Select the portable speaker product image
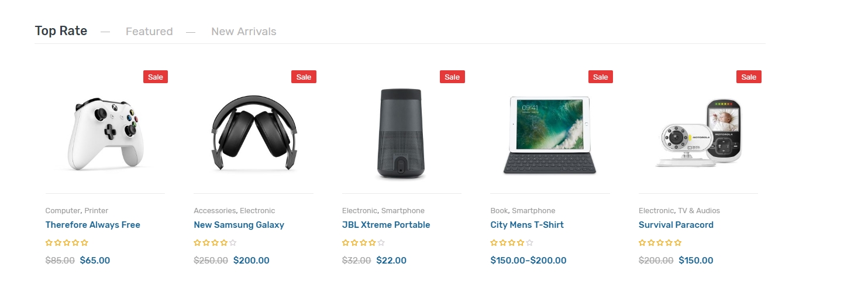 401,134
